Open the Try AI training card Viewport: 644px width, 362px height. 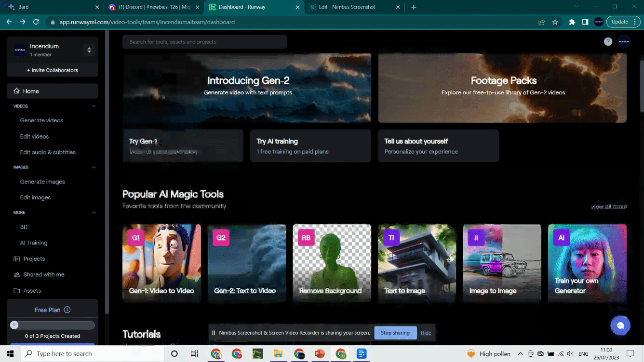310,146
